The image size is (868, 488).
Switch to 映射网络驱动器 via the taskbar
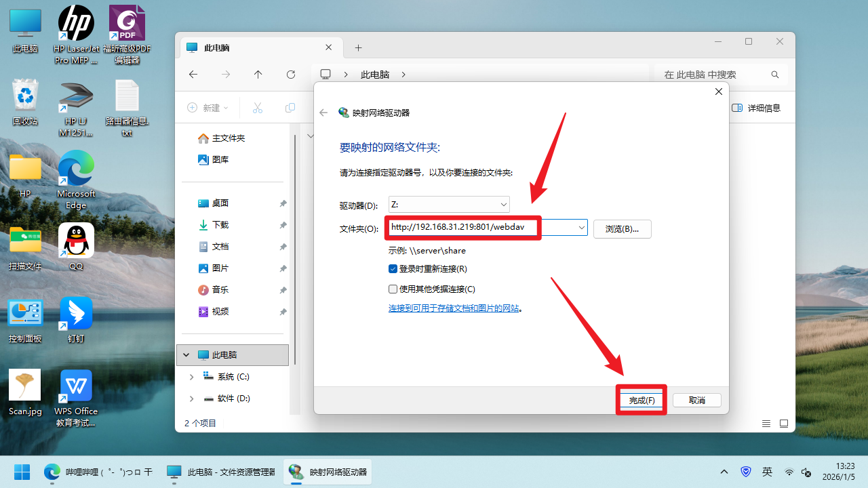click(x=327, y=472)
